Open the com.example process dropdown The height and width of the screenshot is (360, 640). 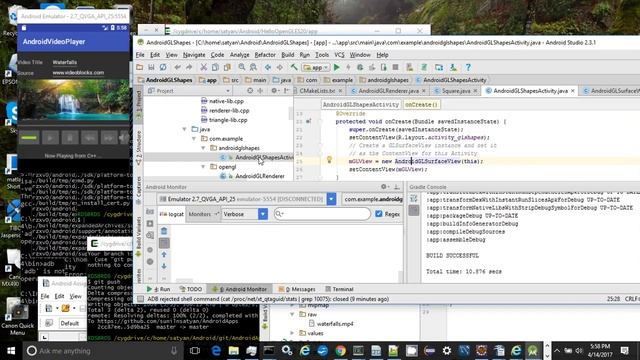click(373, 199)
